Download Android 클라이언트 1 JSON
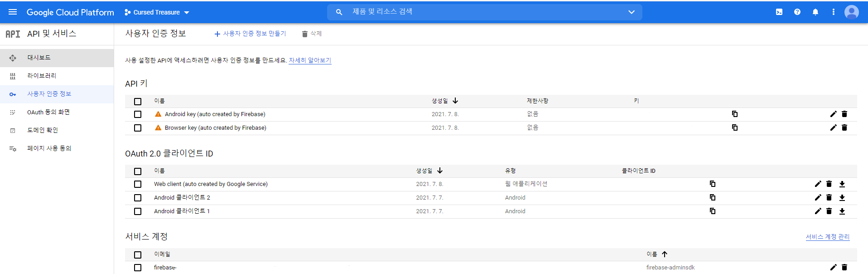 point(842,211)
